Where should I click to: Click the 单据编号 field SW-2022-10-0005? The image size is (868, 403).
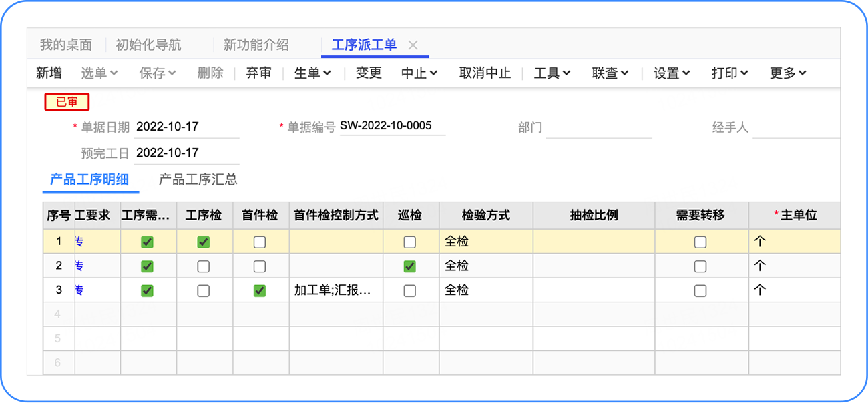click(x=393, y=125)
